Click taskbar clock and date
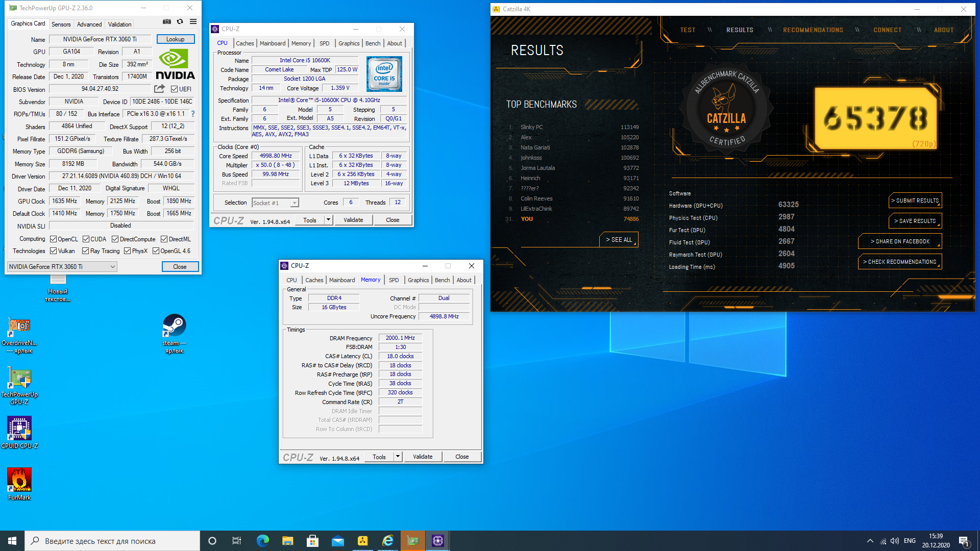980x551 pixels. point(936,541)
